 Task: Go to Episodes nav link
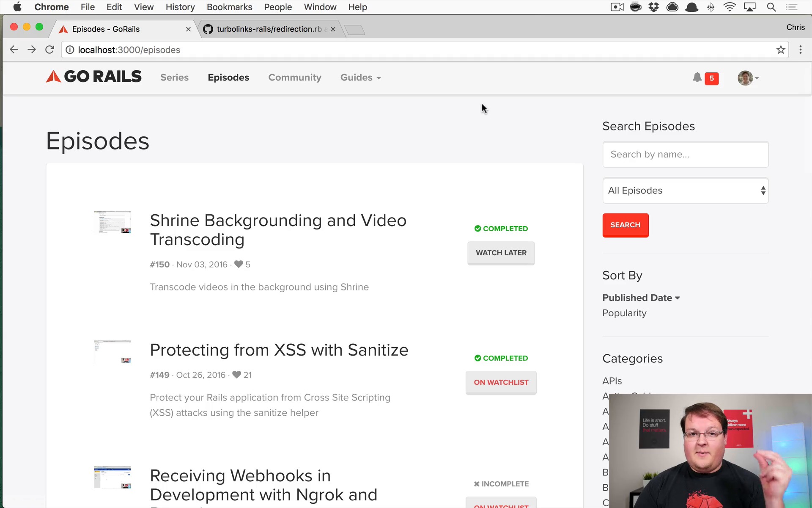(x=228, y=77)
